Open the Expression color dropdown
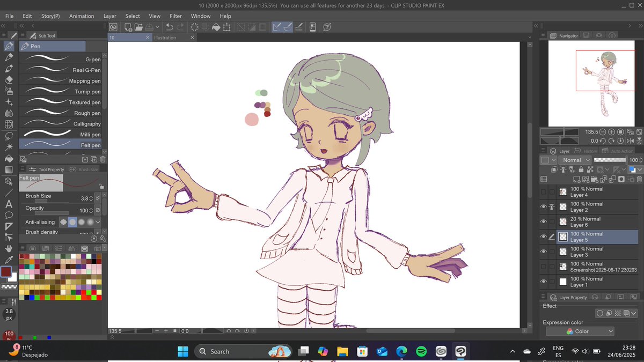 point(580,331)
